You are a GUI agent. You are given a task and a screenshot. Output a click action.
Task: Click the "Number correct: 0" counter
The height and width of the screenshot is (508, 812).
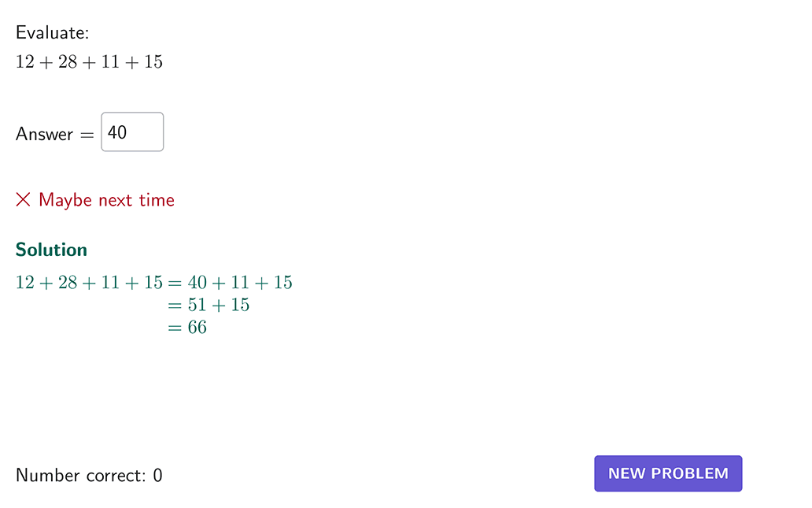pyautogui.click(x=89, y=475)
